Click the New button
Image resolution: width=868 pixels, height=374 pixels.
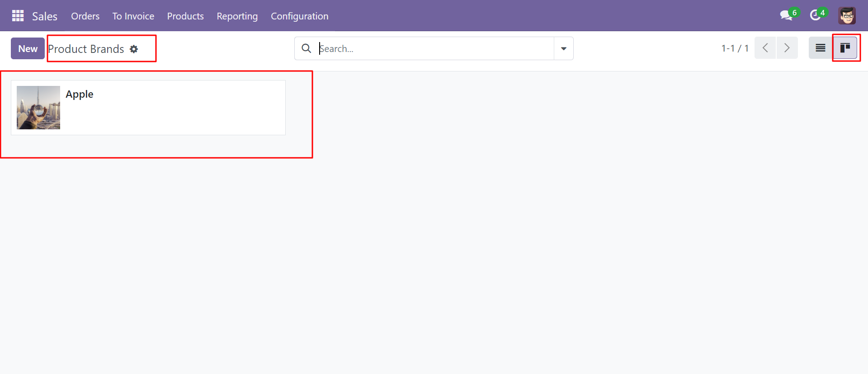pos(28,48)
